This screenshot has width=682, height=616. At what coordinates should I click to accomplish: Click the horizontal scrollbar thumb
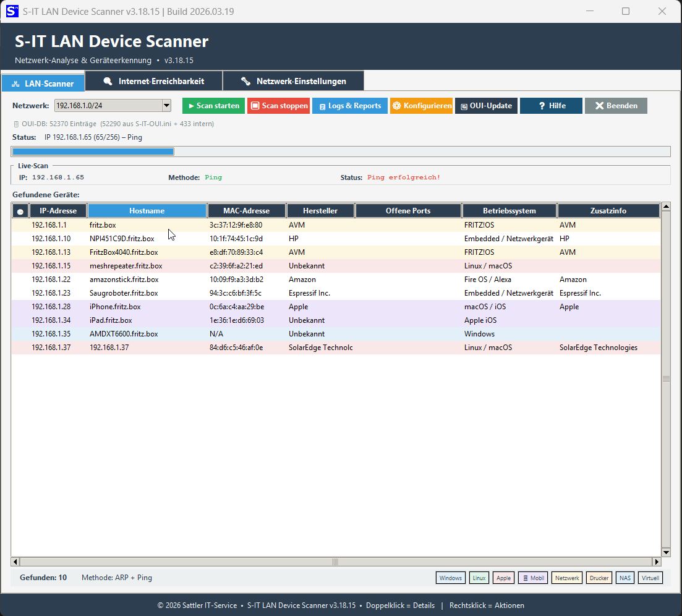point(336,562)
